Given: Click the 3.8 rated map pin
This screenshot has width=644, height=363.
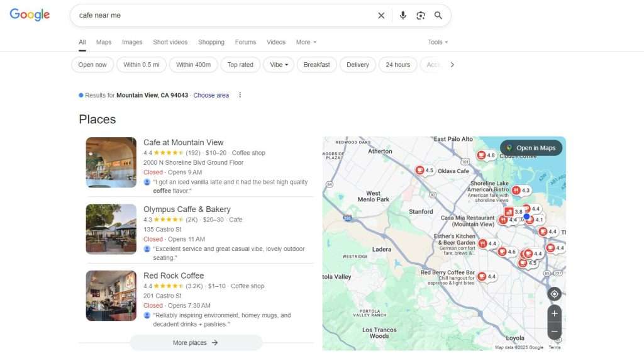Looking at the screenshot, I should [513, 212].
